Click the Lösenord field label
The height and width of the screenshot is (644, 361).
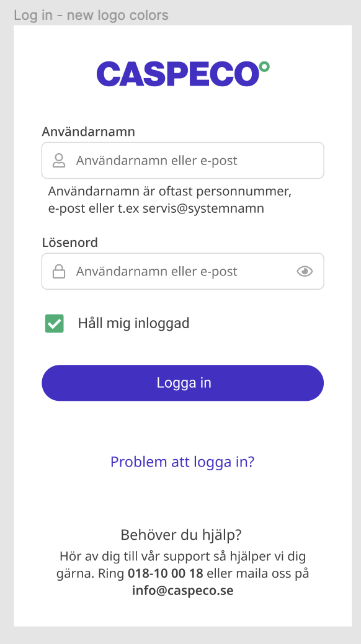click(x=70, y=243)
